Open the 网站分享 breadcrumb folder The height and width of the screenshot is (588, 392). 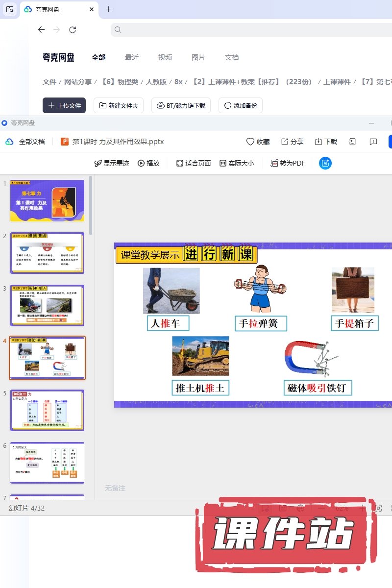coord(78,82)
